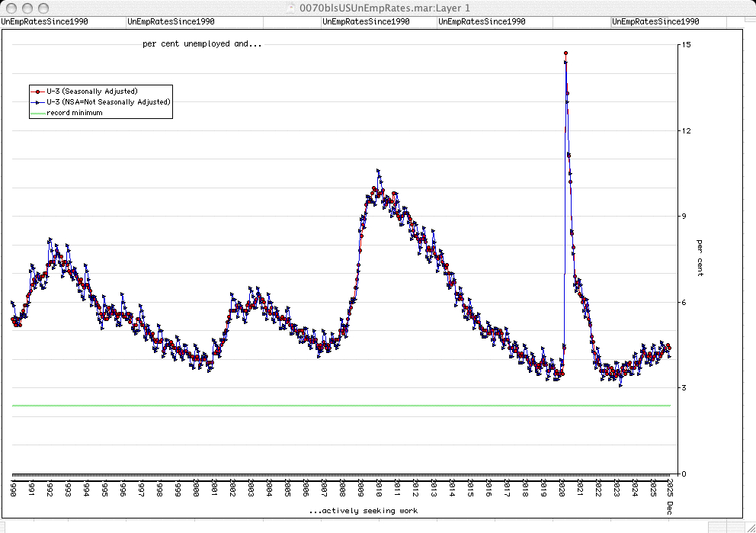Screen dimensions: 756x533
Task: Click the 15 tick label on the y-axis
Action: pos(687,45)
